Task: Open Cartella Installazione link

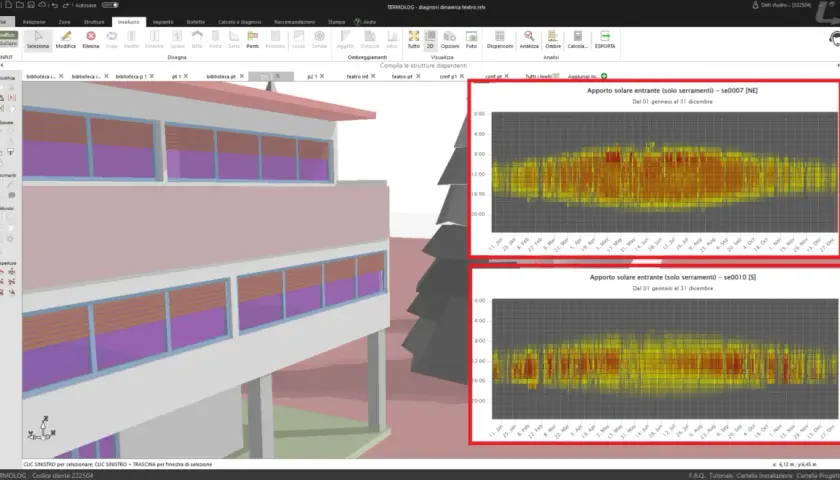Action: pyautogui.click(x=764, y=476)
